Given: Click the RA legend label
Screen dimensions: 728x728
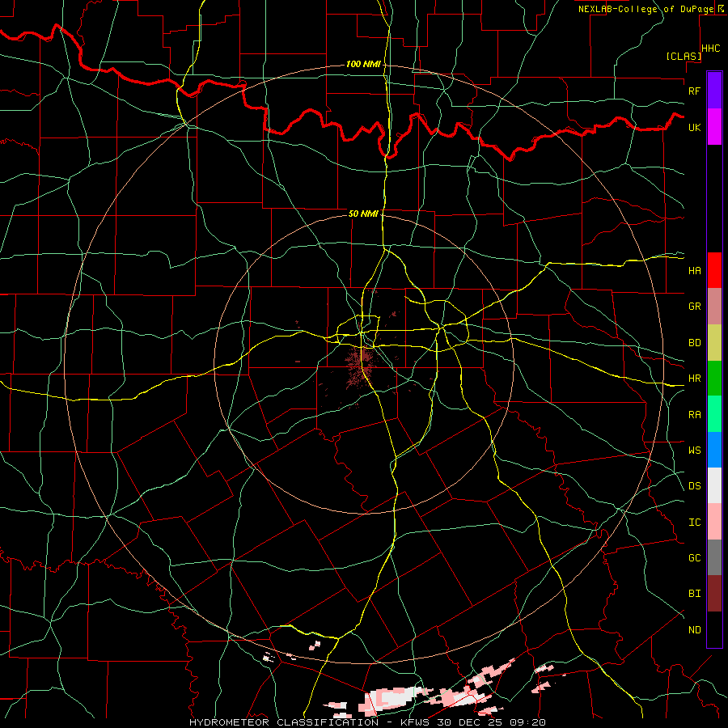Looking at the screenshot, I should (694, 415).
